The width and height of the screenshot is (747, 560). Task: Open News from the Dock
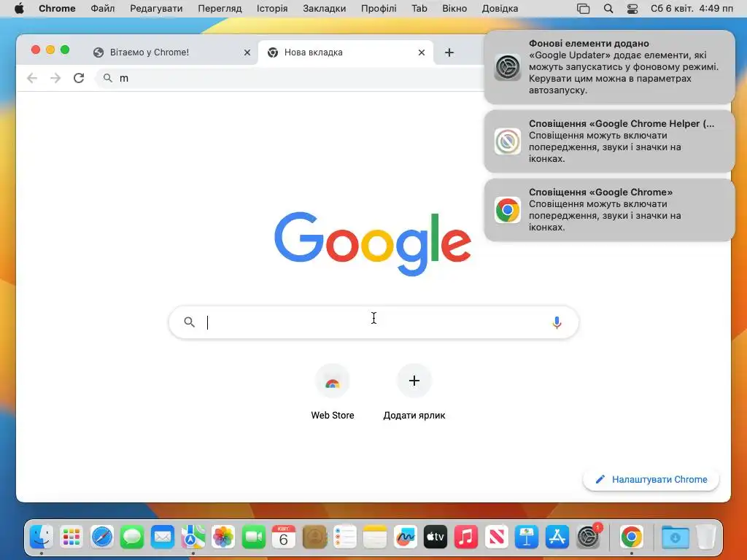click(496, 537)
